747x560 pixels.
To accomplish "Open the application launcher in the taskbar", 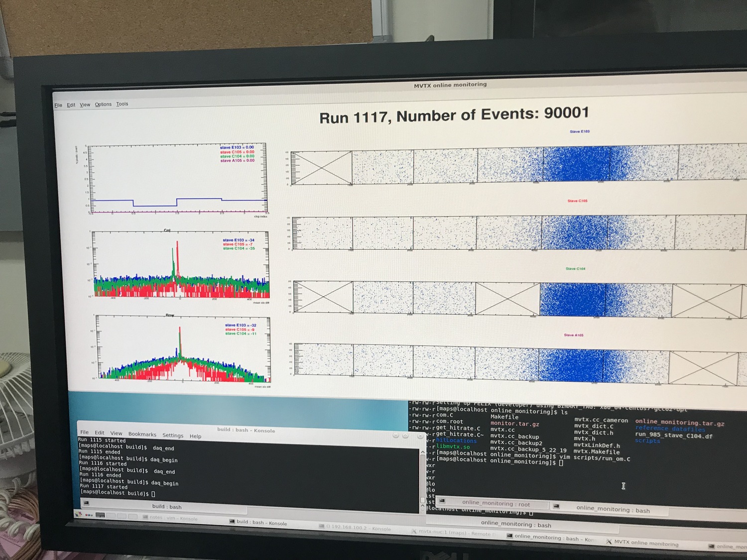I will (x=77, y=514).
